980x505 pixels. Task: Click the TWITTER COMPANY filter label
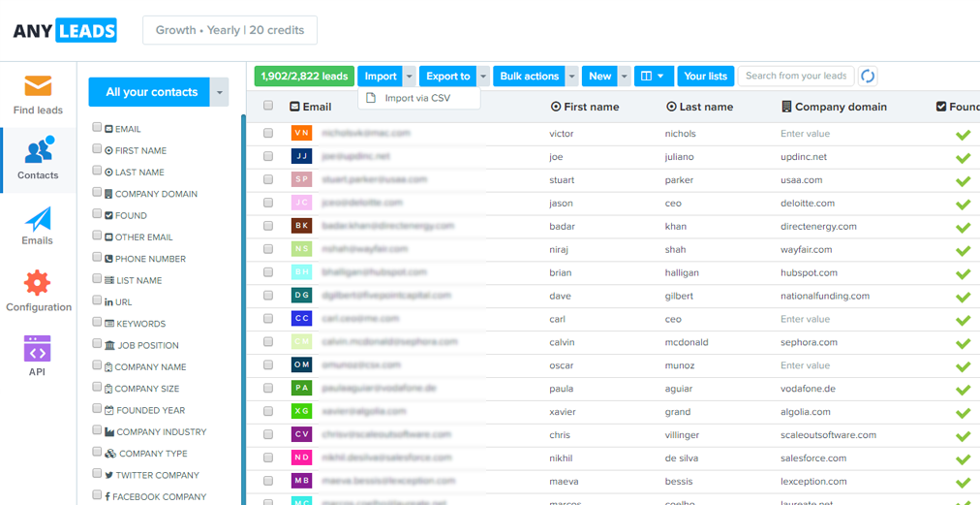157,475
